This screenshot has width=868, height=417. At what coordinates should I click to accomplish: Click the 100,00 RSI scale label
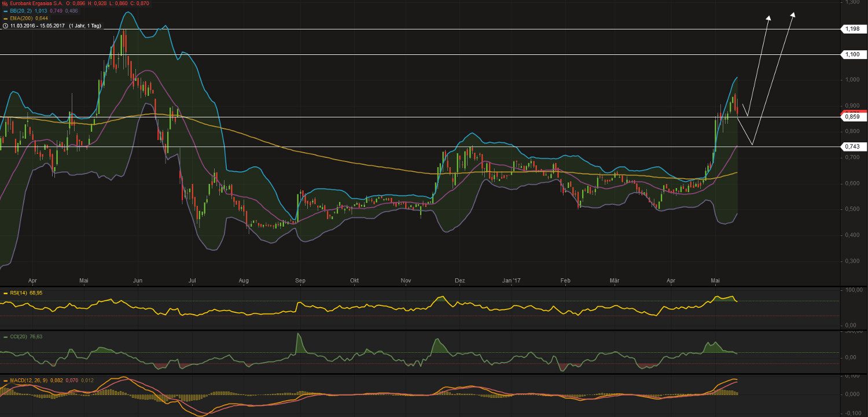854,290
